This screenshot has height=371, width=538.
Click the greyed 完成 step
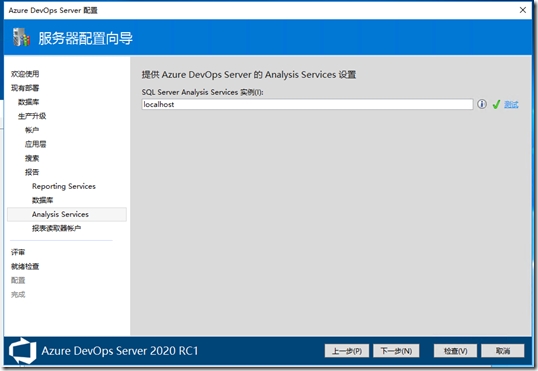pyautogui.click(x=18, y=294)
